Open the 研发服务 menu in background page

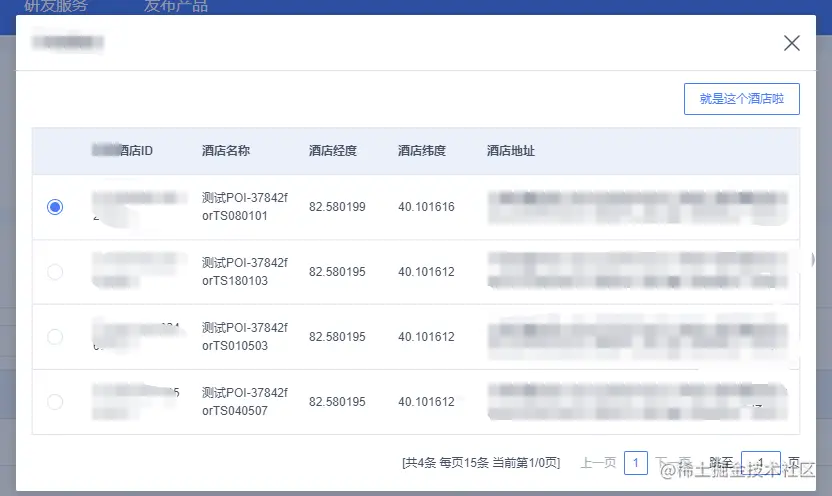click(x=56, y=6)
